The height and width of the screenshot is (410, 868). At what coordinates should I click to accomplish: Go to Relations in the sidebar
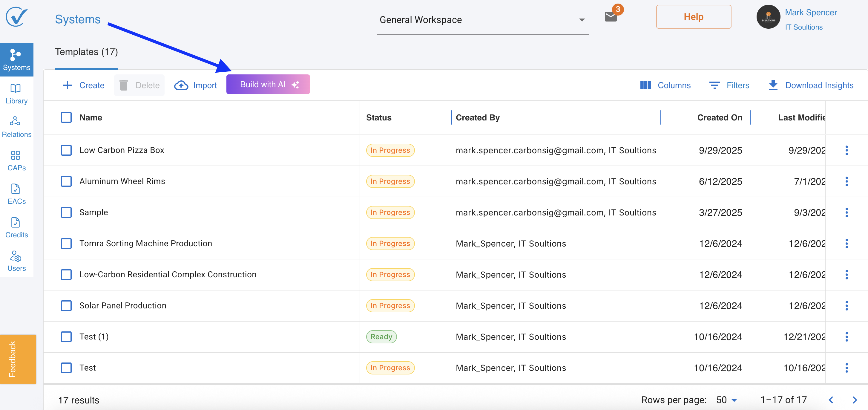pos(16,127)
